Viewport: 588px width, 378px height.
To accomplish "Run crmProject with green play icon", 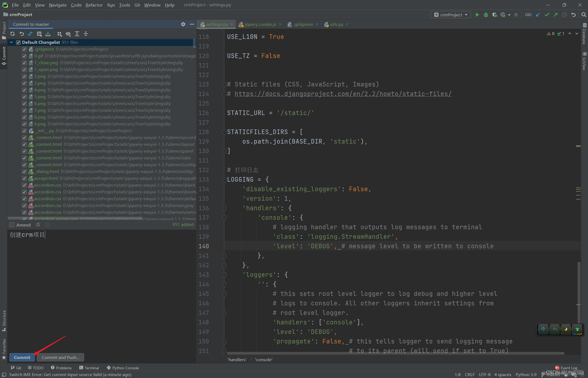I will point(477,15).
